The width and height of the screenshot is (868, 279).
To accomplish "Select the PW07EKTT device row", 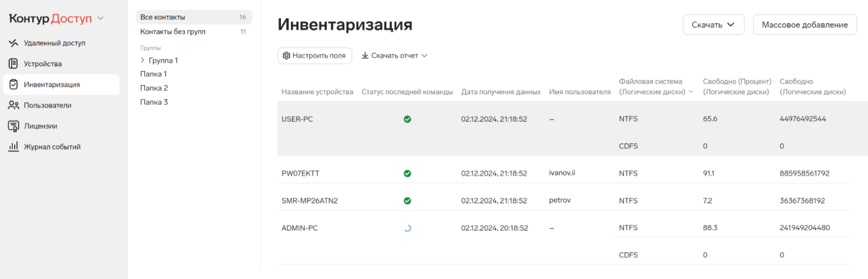I will (564, 173).
